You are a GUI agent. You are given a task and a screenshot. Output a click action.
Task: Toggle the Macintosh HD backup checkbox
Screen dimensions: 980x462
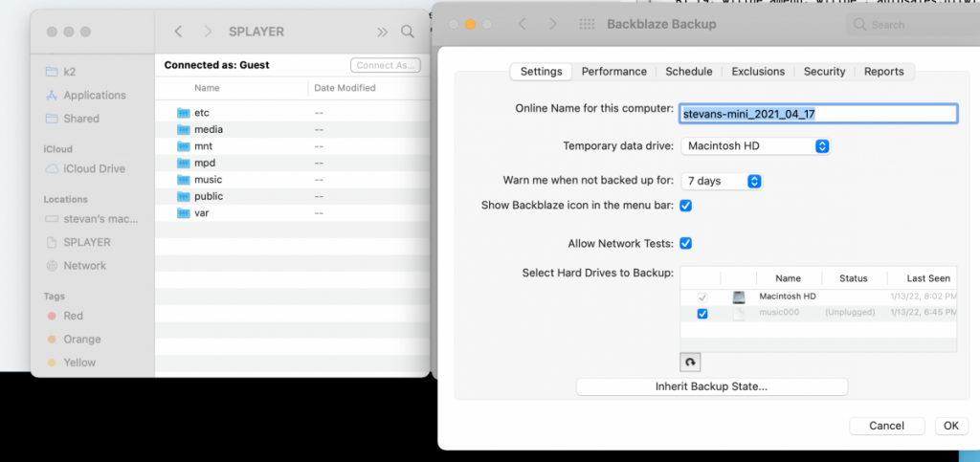point(702,297)
